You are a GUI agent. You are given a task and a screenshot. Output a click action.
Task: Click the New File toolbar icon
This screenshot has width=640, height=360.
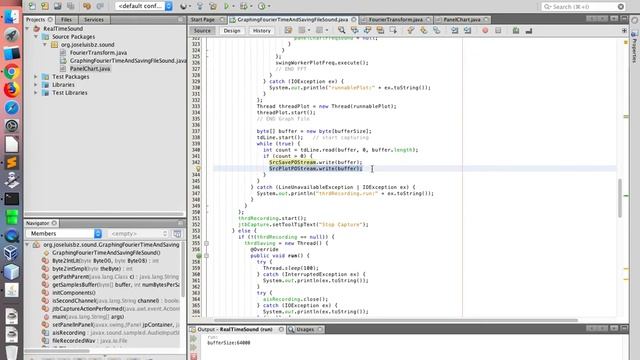pyautogui.click(x=32, y=6)
